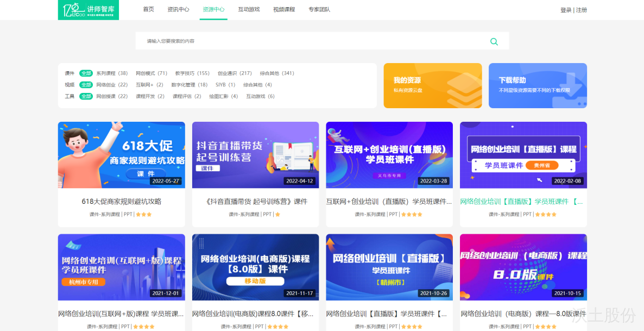Filter tools by 互动游戏 (6)

click(260, 96)
